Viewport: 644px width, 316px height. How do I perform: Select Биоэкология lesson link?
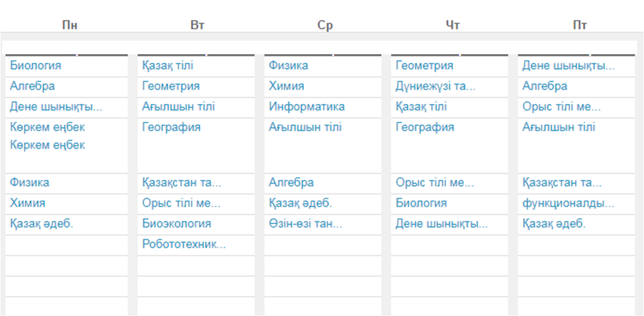click(x=177, y=224)
